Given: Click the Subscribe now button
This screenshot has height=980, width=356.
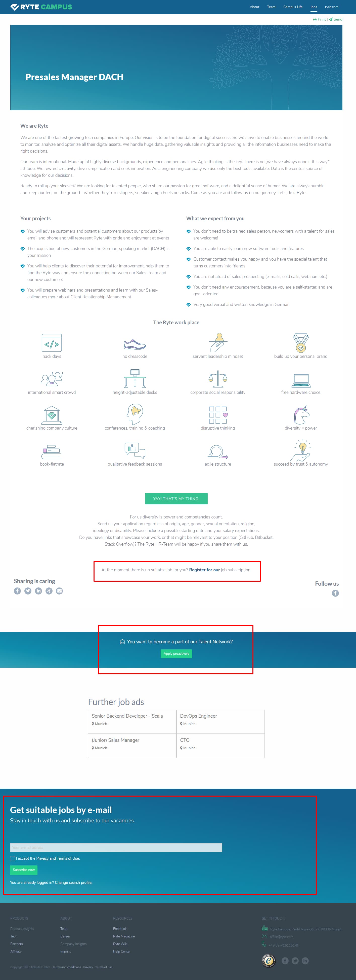Looking at the screenshot, I should [x=24, y=870].
